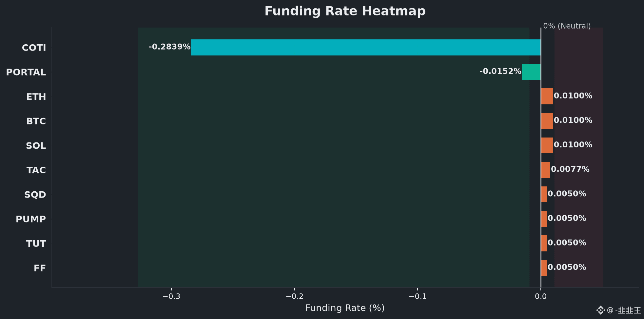Select the TAC orange bar
Viewport: 644px width, 319px height.
pos(545,170)
